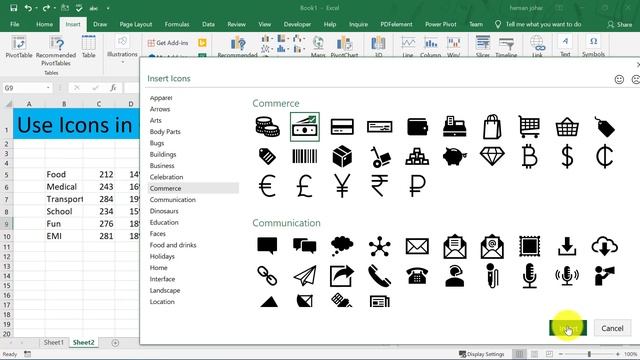This screenshot has width=640, height=360.
Task: Select the paper plane icon
Action: pyautogui.click(x=305, y=276)
